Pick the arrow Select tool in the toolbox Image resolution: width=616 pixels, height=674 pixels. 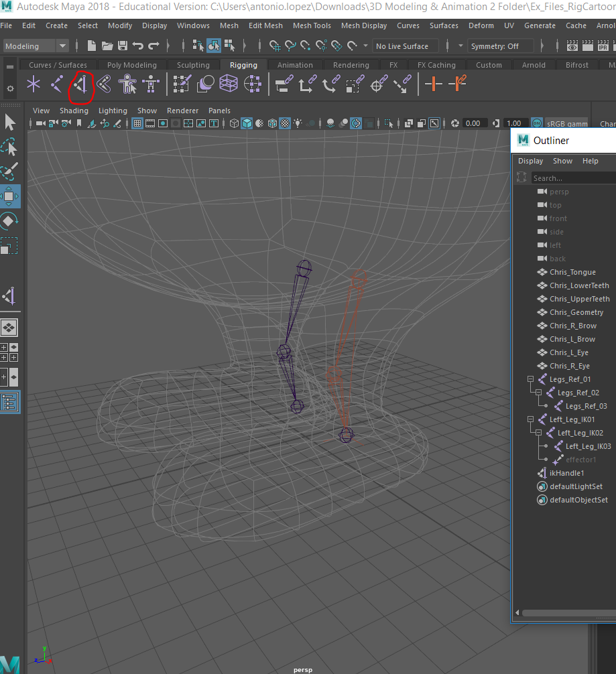9,122
